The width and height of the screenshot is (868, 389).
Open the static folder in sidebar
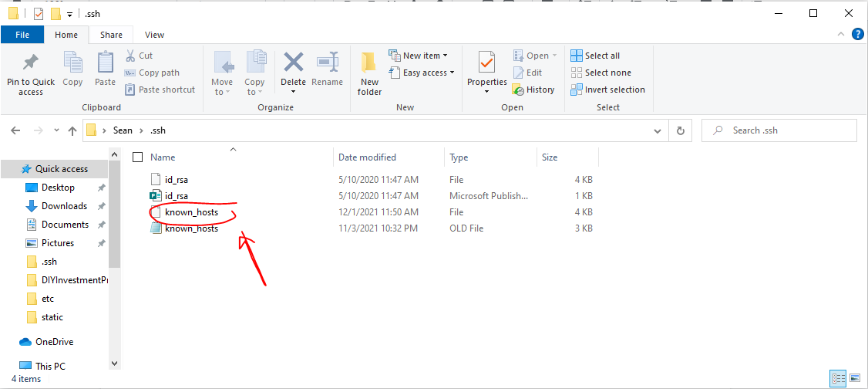[52, 317]
